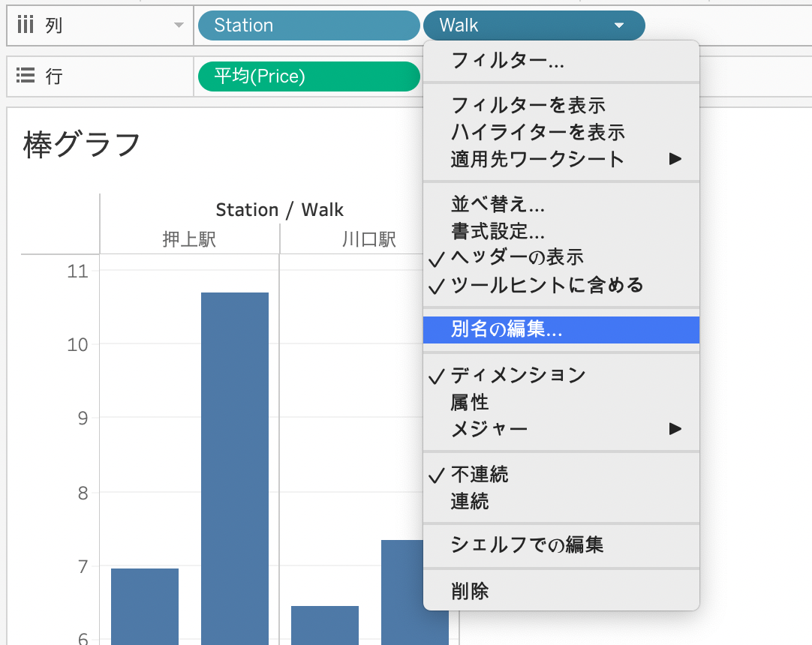Click the green 平均(Price) pill

coord(308,76)
